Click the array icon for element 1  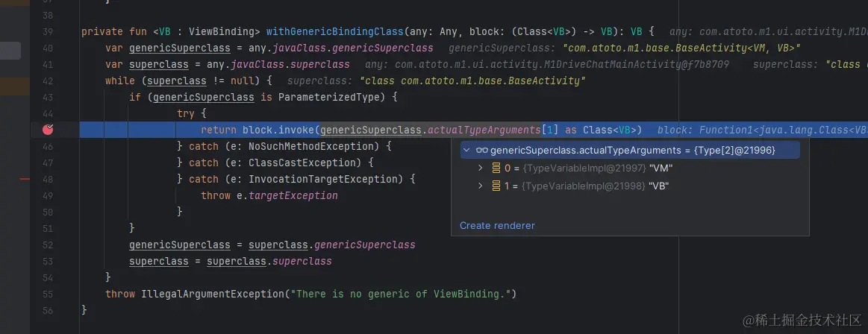pos(496,186)
